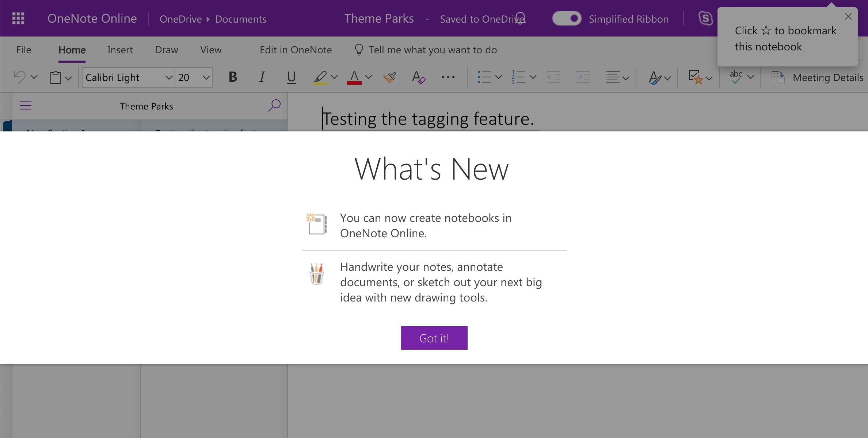Image resolution: width=868 pixels, height=438 pixels.
Task: Toggle the Simplified Ribbon switch
Action: point(567,18)
